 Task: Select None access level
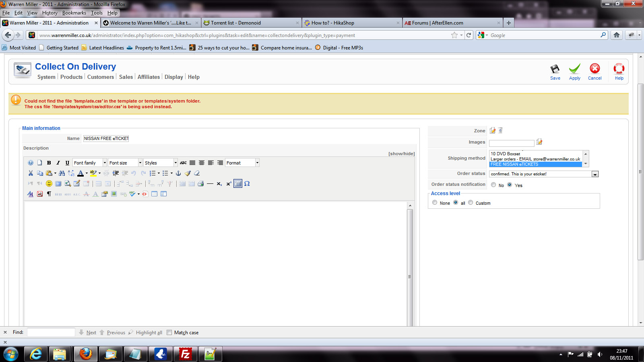click(435, 203)
